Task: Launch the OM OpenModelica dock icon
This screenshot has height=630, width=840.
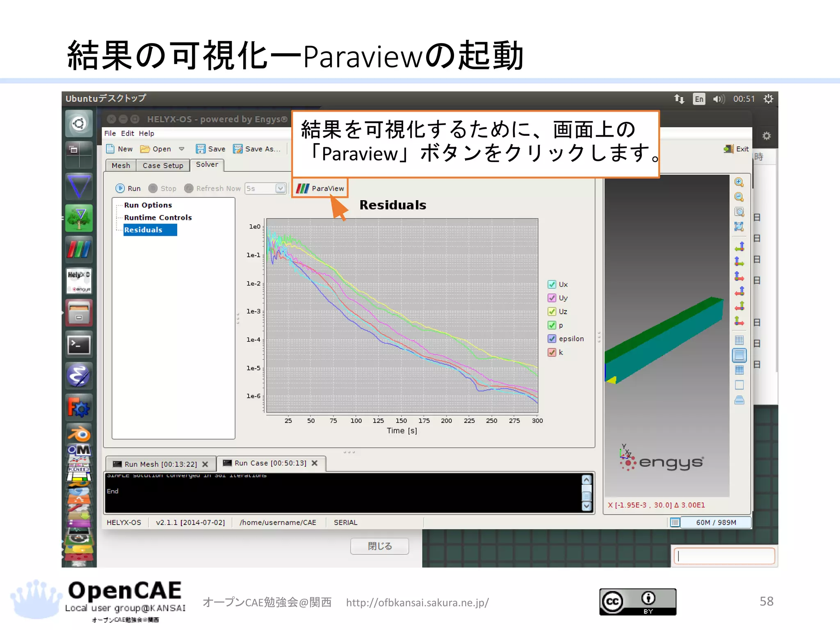Action: click(x=79, y=450)
